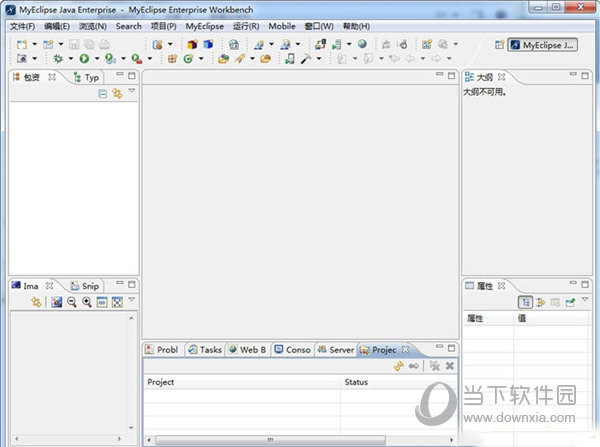Click the blue cube icon
The width and height of the screenshot is (600, 447).
click(208, 44)
